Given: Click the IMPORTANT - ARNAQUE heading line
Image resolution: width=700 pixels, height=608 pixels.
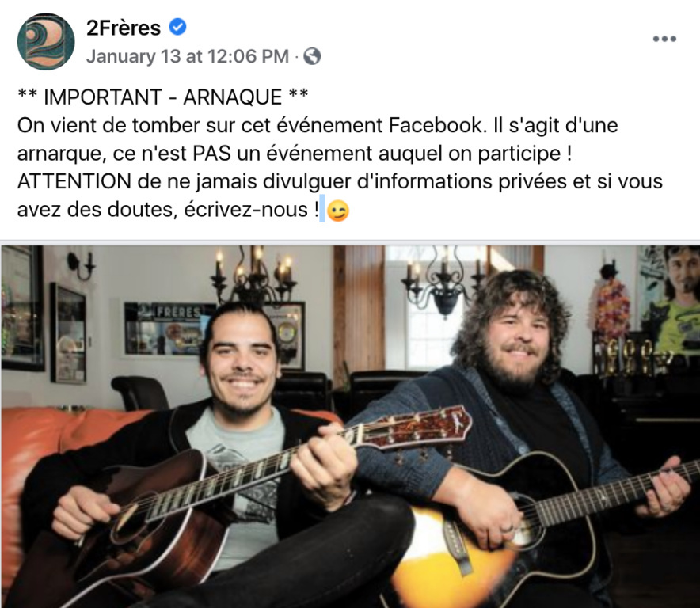Looking at the screenshot, I should click(162, 97).
